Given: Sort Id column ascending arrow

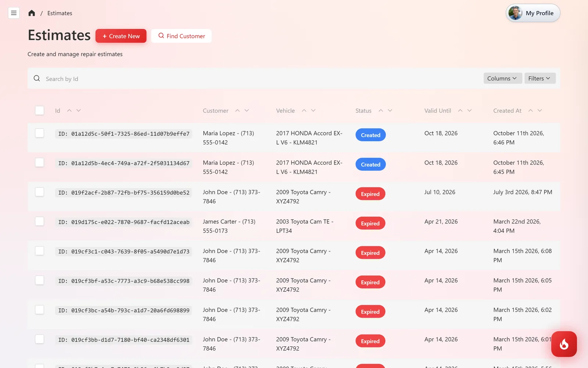Looking at the screenshot, I should click(x=69, y=110).
